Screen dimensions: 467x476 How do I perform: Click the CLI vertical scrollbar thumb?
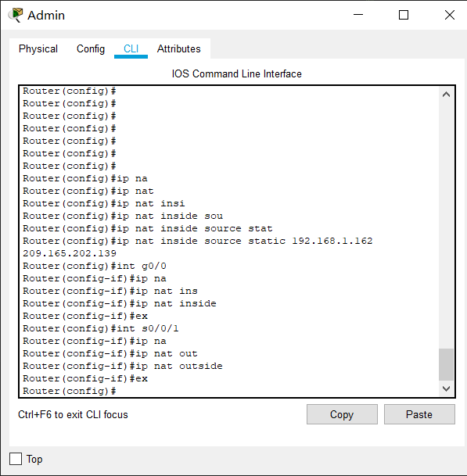[x=446, y=364]
